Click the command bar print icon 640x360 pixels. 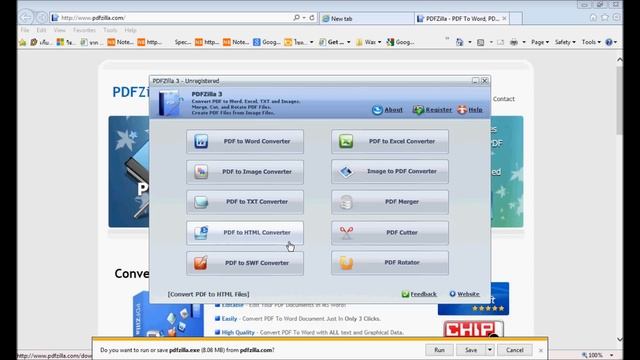point(514,42)
